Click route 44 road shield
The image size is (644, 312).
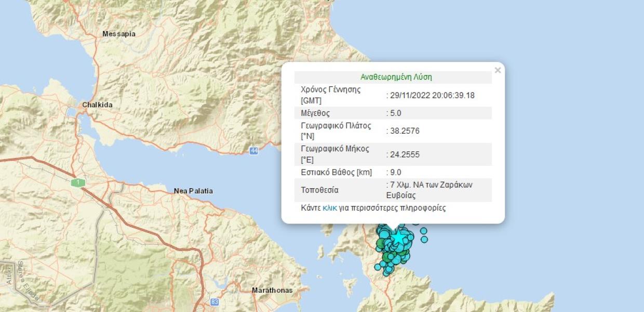pos(253,151)
